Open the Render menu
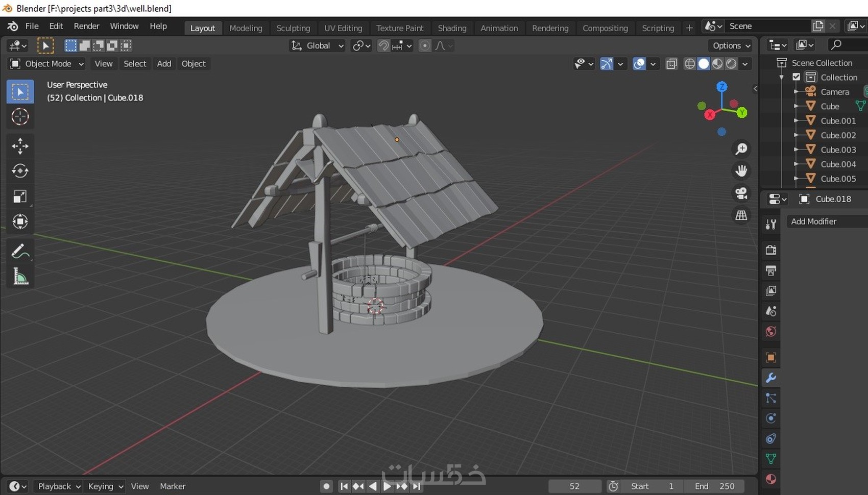The image size is (868, 495). coord(86,26)
